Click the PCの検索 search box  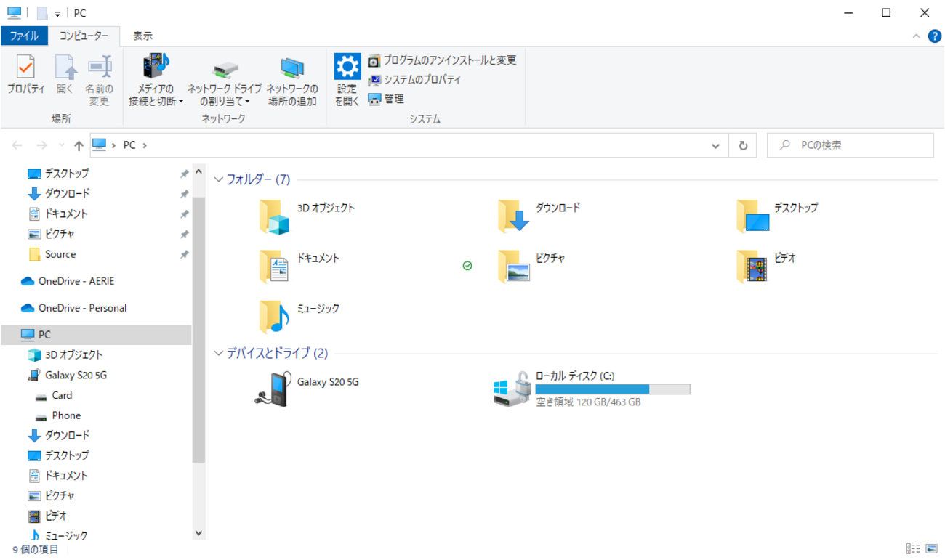click(850, 145)
